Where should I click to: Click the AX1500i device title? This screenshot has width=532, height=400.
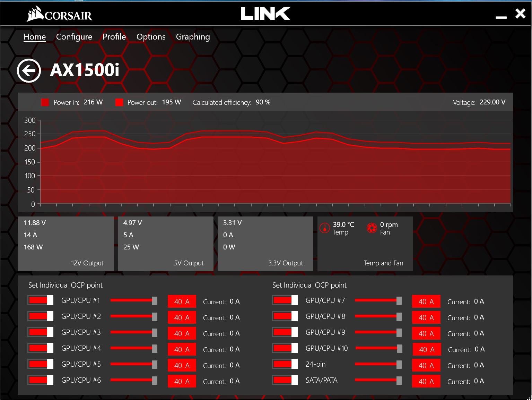(x=85, y=70)
